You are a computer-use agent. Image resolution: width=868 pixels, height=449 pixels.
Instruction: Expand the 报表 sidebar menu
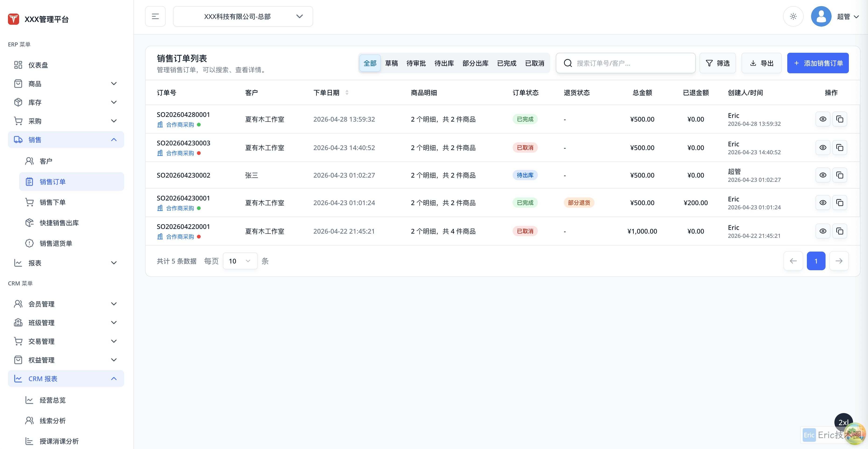pyautogui.click(x=66, y=263)
